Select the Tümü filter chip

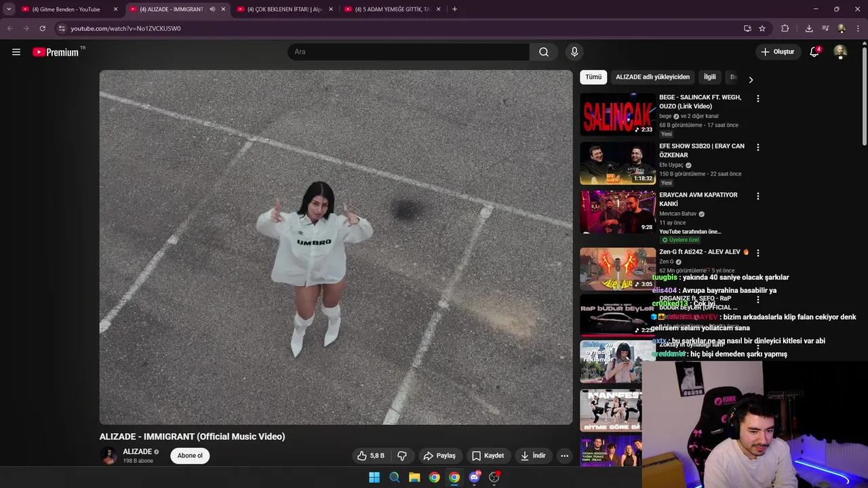tap(593, 77)
